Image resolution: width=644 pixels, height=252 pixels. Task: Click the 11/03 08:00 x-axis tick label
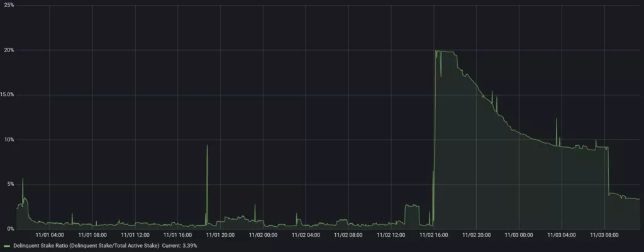604,235
